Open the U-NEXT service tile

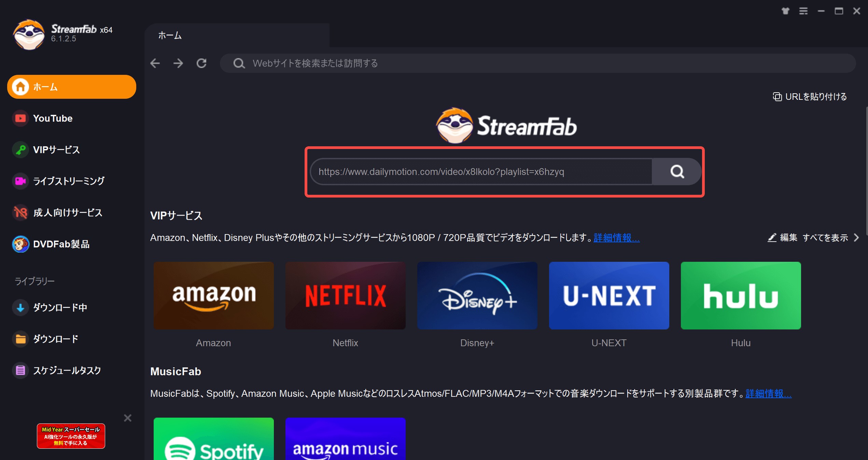pyautogui.click(x=609, y=296)
